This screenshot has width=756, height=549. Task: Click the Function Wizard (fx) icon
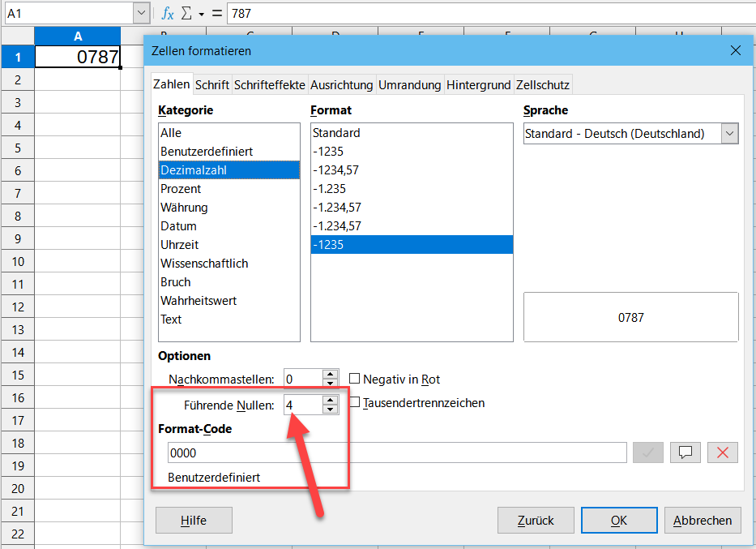click(167, 12)
